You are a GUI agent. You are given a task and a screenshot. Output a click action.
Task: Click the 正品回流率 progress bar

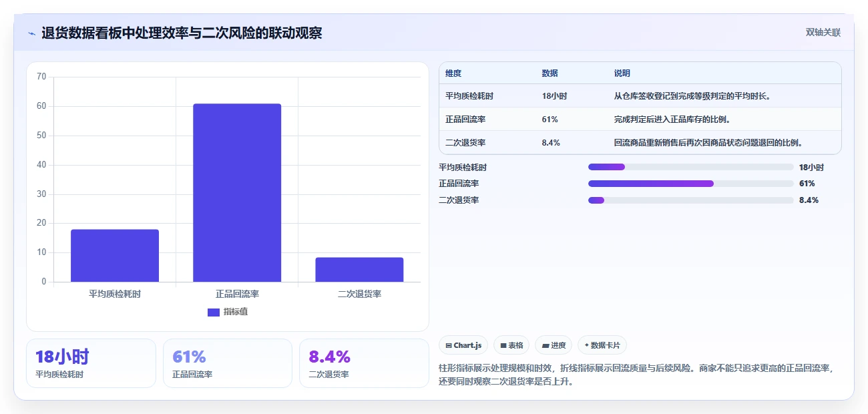(691, 184)
